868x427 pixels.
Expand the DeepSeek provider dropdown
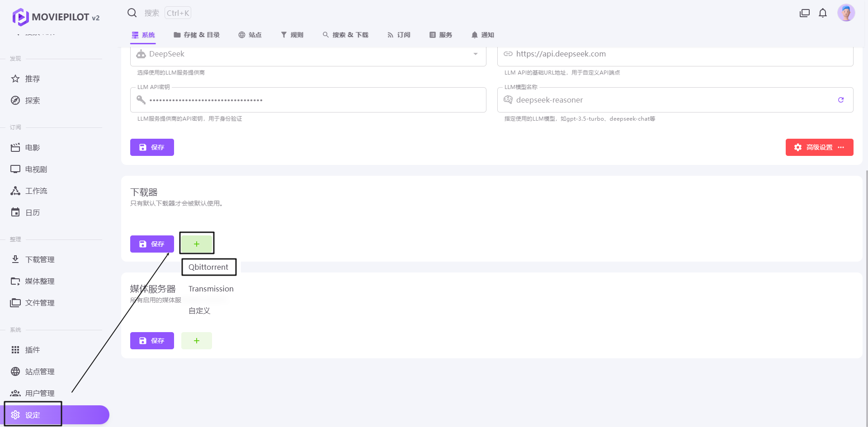475,54
